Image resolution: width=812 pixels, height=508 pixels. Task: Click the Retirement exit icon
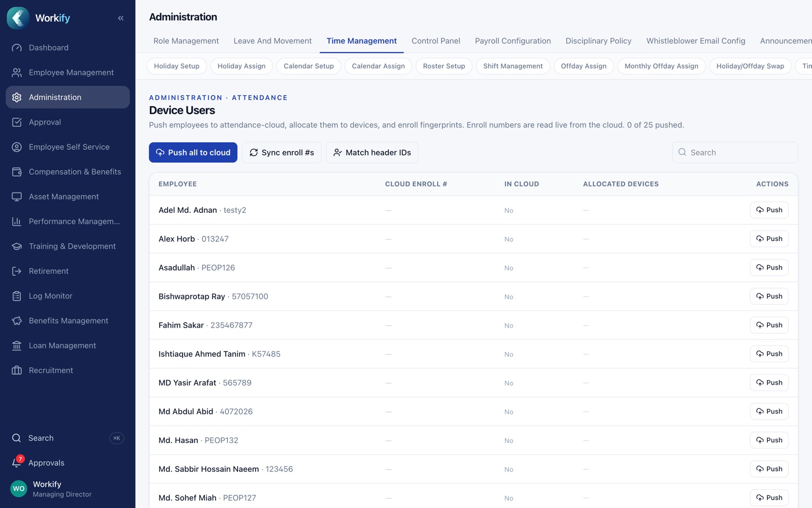click(17, 271)
